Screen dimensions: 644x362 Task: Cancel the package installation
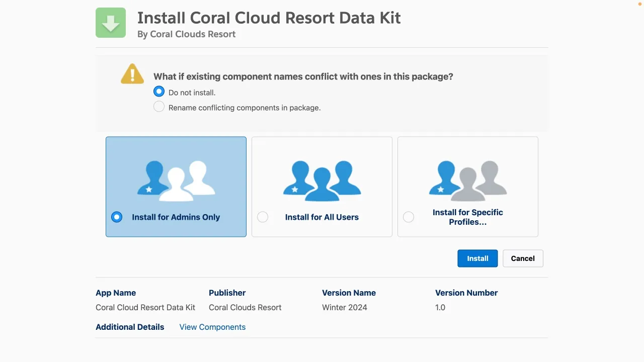click(x=523, y=258)
